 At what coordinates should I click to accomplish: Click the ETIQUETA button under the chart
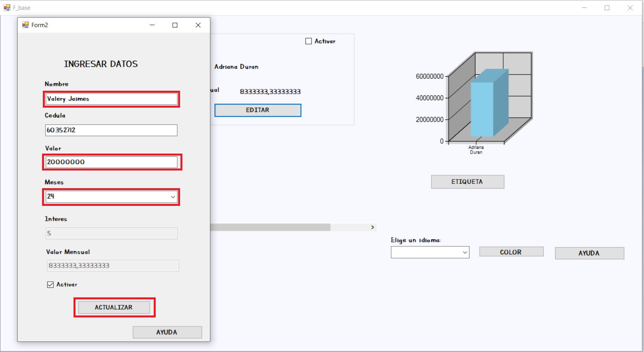click(x=467, y=182)
